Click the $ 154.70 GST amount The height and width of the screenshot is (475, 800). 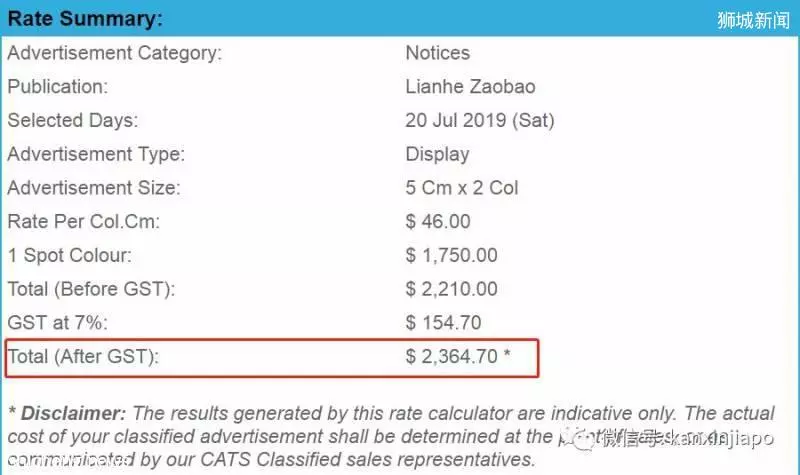click(x=443, y=322)
